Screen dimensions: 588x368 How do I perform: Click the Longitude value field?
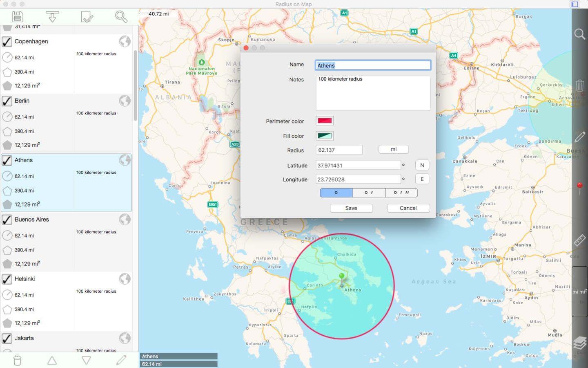pyautogui.click(x=359, y=179)
